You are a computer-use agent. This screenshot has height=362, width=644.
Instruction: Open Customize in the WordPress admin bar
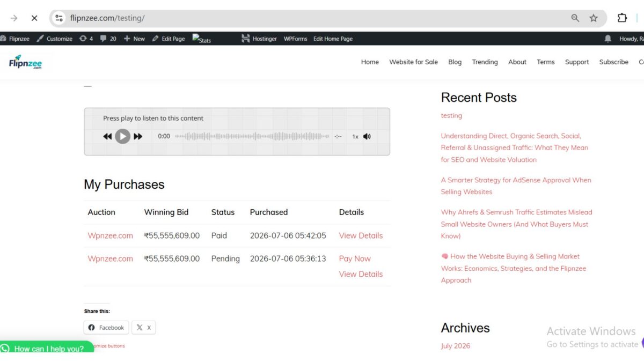[x=54, y=39]
